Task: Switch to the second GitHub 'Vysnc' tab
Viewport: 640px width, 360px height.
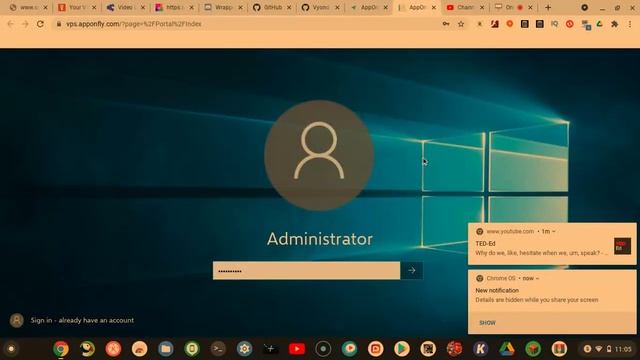Action: [x=320, y=7]
